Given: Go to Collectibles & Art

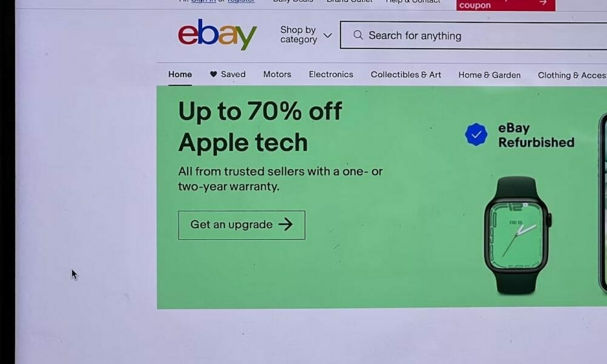Looking at the screenshot, I should click(405, 75).
